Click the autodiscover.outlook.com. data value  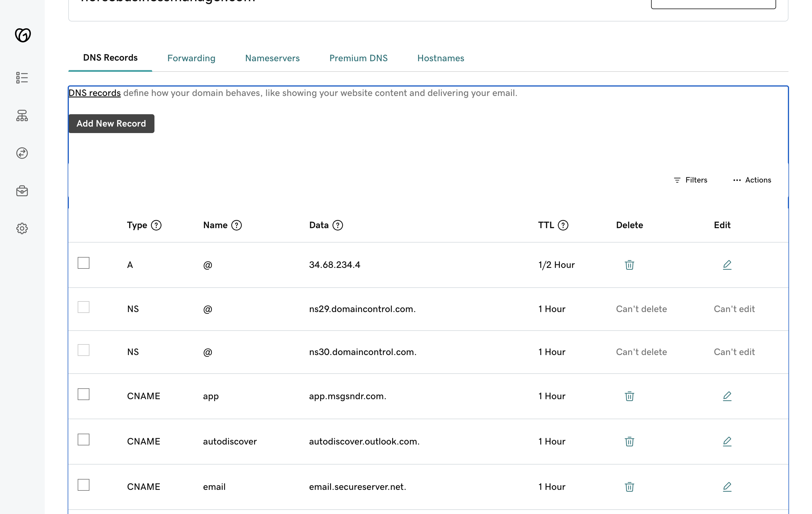(364, 442)
